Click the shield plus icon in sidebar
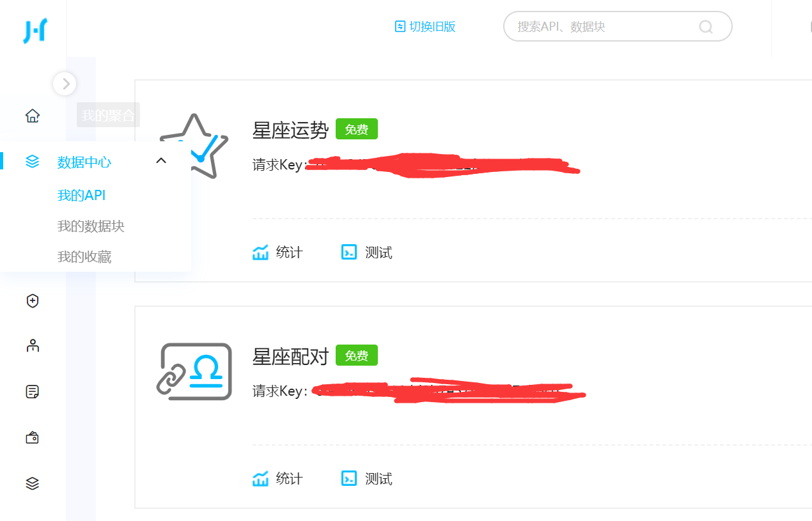This screenshot has height=521, width=812. click(33, 300)
